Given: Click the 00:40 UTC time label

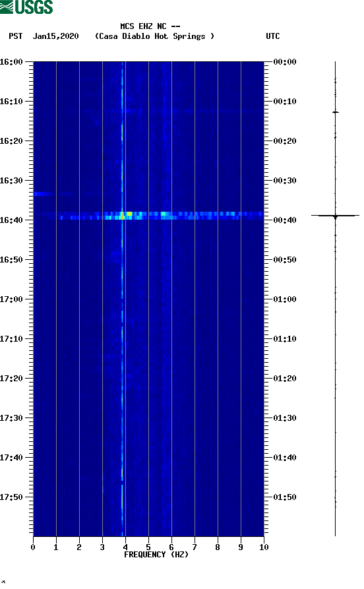Looking at the screenshot, I should tap(285, 220).
